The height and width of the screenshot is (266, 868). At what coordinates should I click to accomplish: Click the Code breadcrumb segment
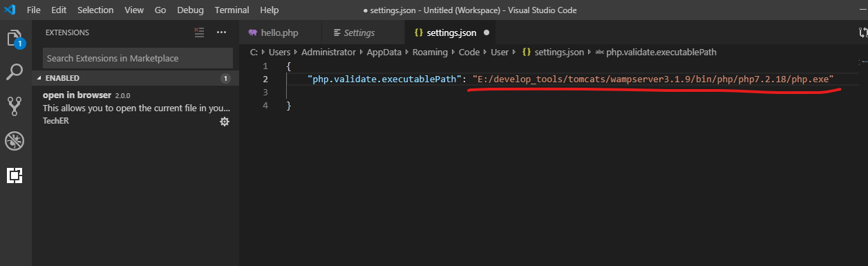469,52
